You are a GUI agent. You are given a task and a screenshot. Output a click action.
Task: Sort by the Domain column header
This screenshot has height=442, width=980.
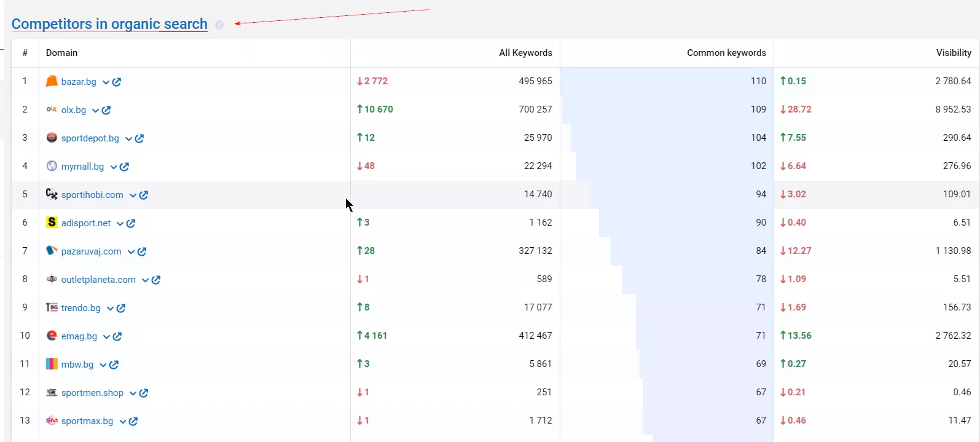click(x=61, y=53)
